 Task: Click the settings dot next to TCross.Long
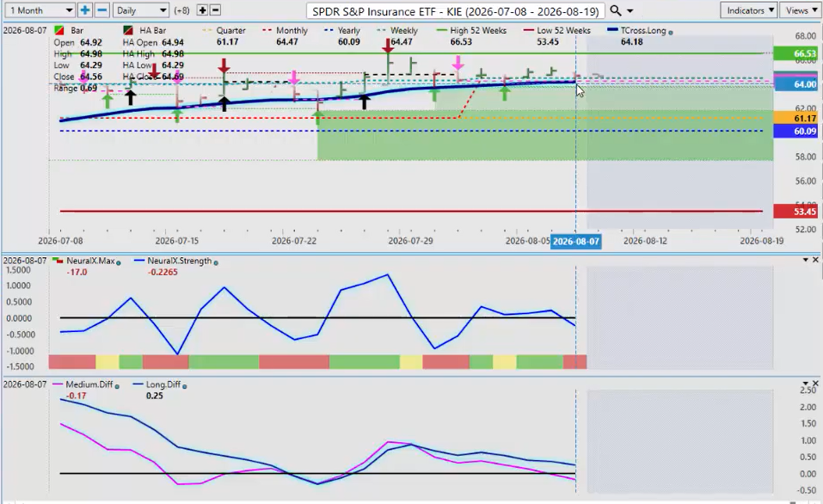point(670,33)
